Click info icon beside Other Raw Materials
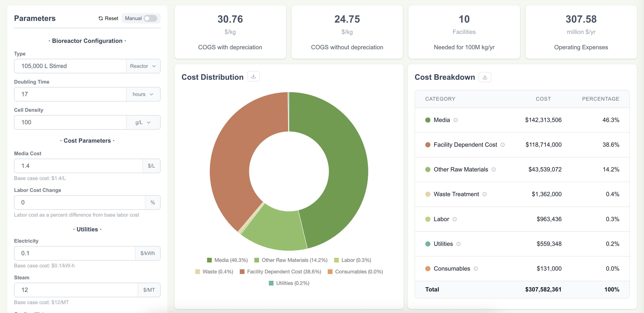 pos(493,170)
